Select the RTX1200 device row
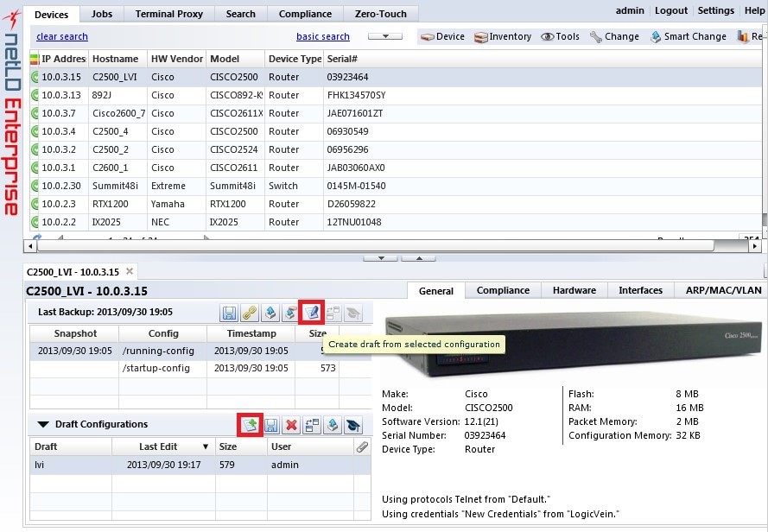The image size is (768, 532). pos(396,204)
